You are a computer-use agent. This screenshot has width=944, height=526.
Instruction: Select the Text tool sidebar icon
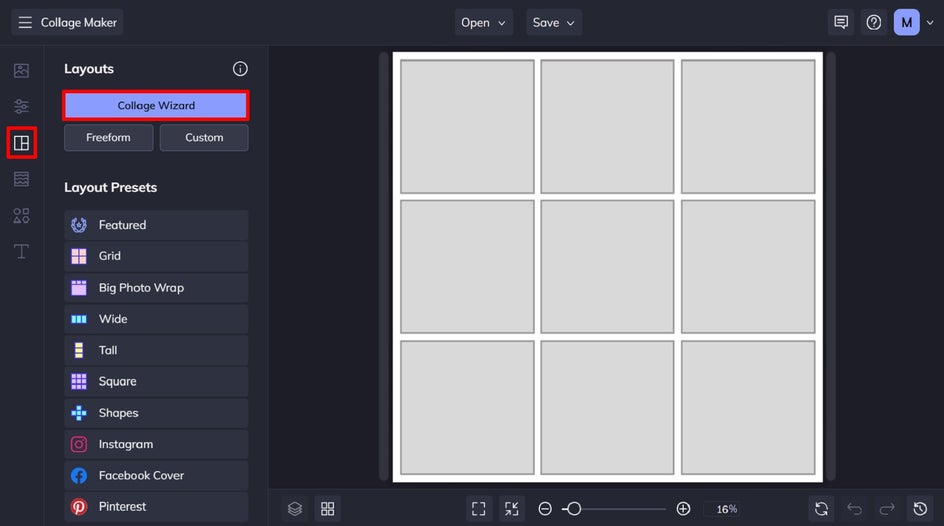pyautogui.click(x=21, y=252)
